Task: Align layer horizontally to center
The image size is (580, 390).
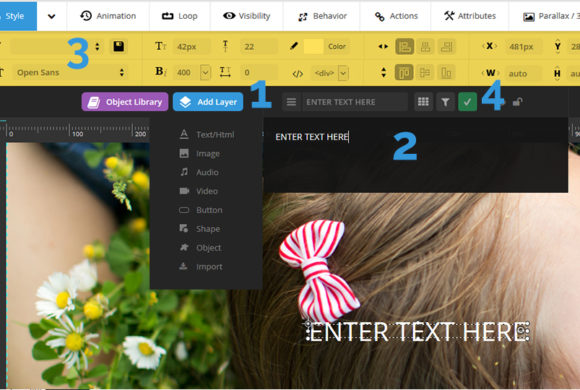Action: pos(425,47)
